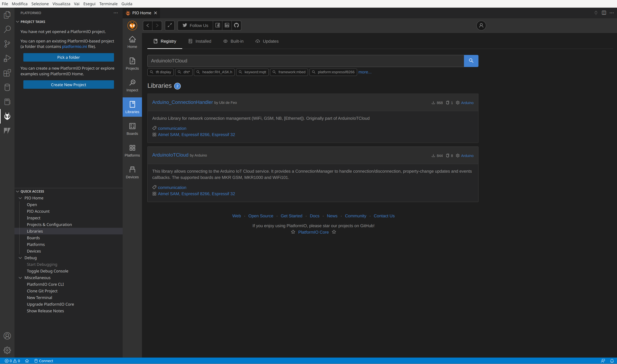Open the Devices section icon
Screen dimensions: 617x364
coord(132,172)
